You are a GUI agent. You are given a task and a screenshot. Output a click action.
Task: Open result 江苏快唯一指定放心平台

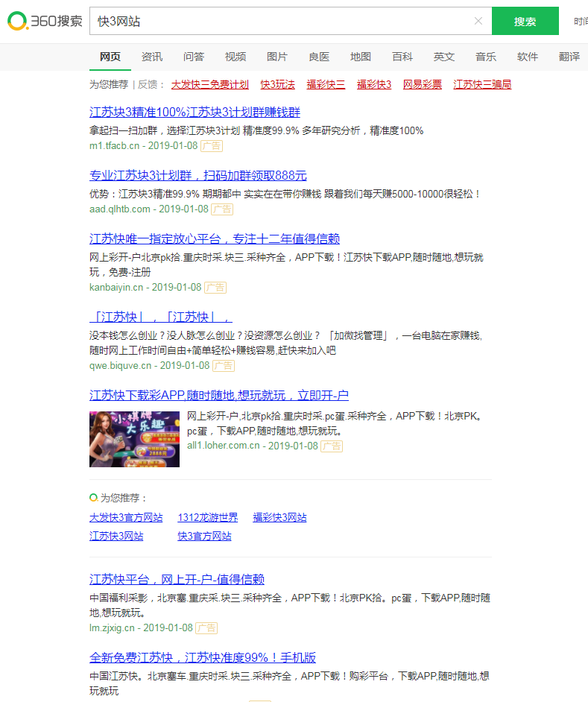(x=215, y=238)
